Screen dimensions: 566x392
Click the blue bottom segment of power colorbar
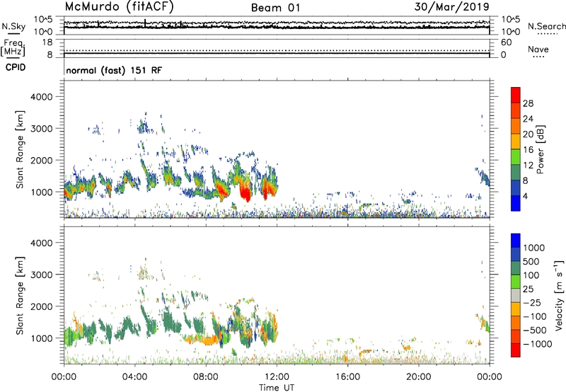(516, 203)
